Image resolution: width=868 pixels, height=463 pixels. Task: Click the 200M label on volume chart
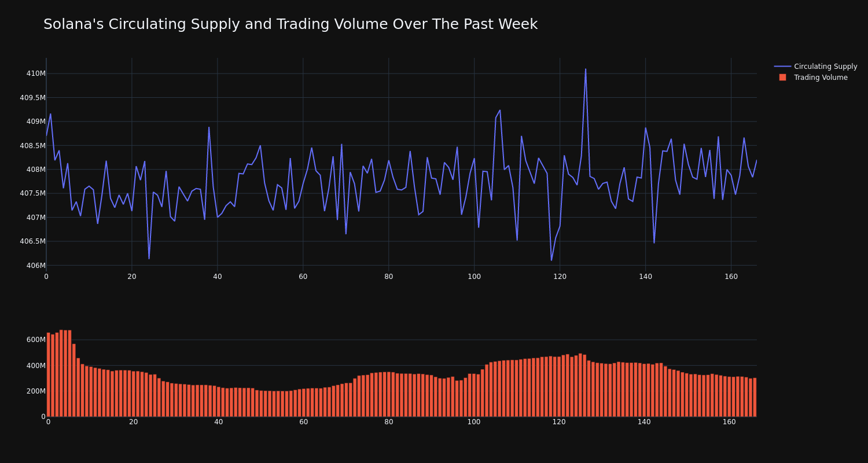coord(36,391)
